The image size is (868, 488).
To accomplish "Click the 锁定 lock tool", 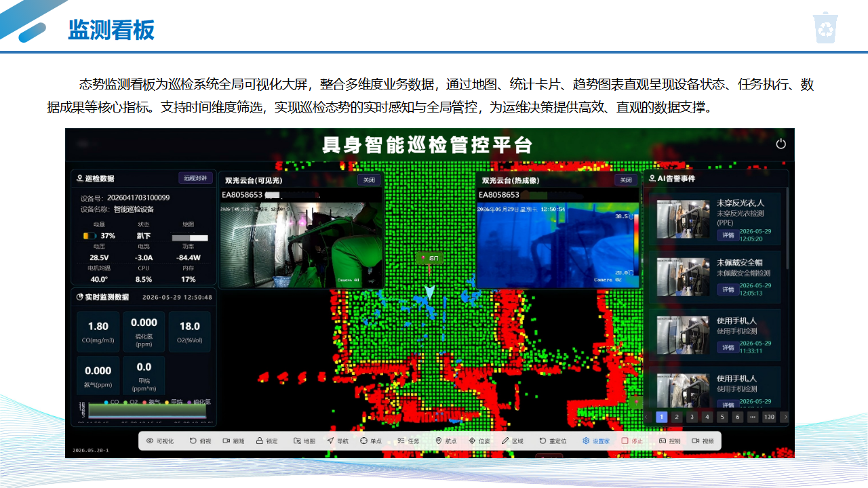I will [x=267, y=441].
